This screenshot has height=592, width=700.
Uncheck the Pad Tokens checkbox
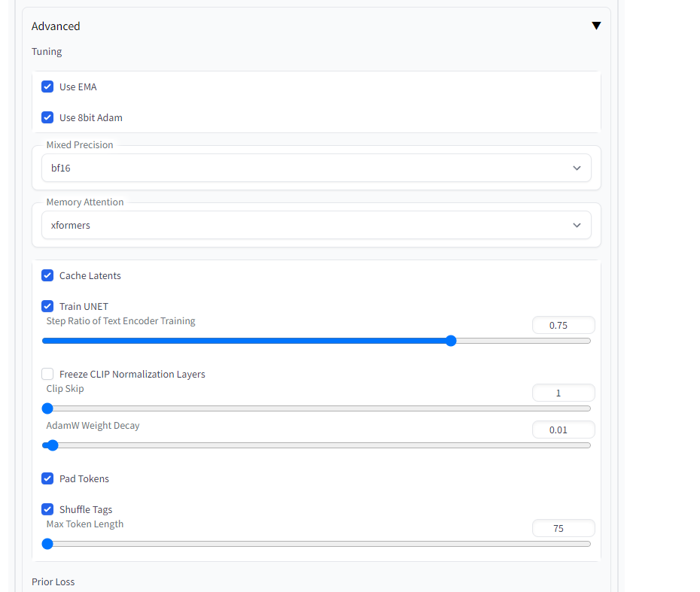(47, 478)
